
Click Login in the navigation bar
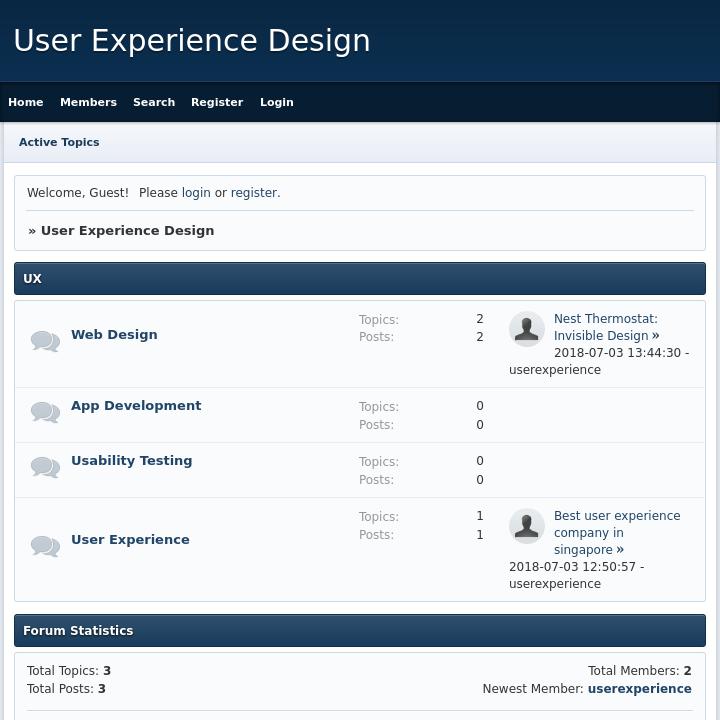[277, 102]
